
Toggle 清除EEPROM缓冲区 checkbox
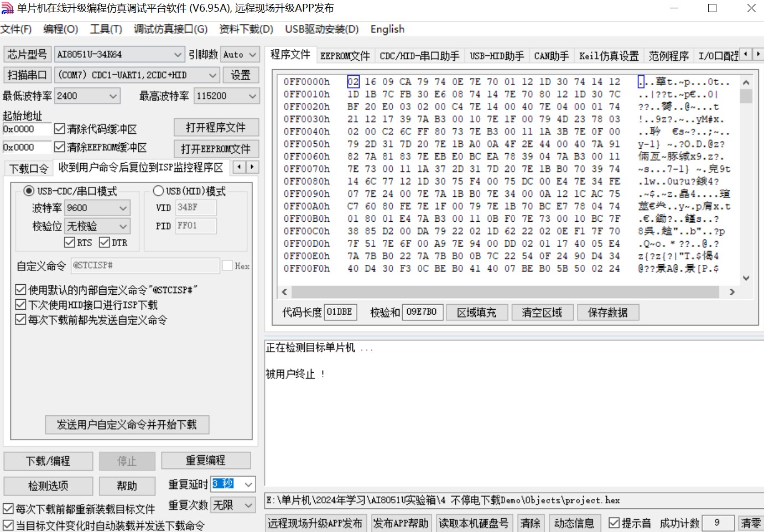click(60, 147)
